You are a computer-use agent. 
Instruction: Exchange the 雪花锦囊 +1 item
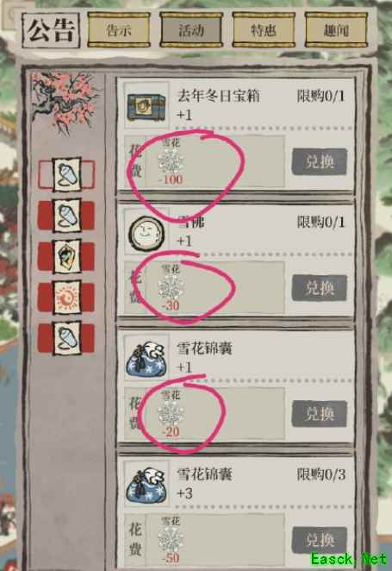[320, 414]
